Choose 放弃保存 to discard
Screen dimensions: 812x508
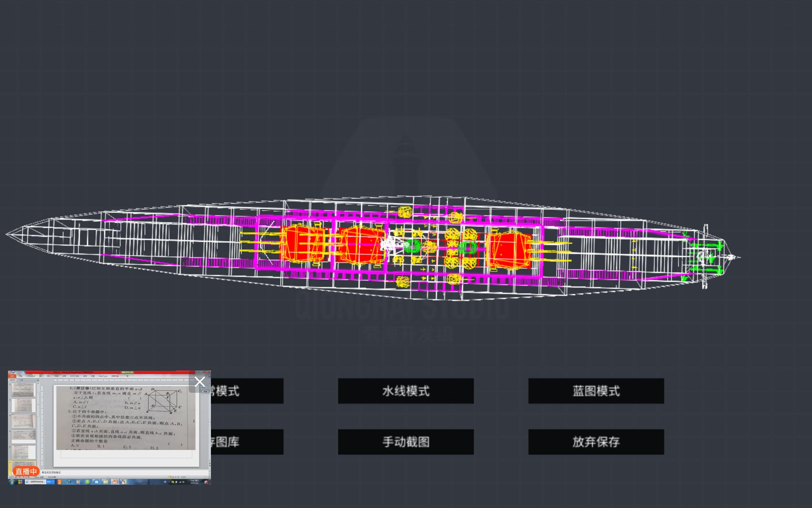pyautogui.click(x=596, y=441)
